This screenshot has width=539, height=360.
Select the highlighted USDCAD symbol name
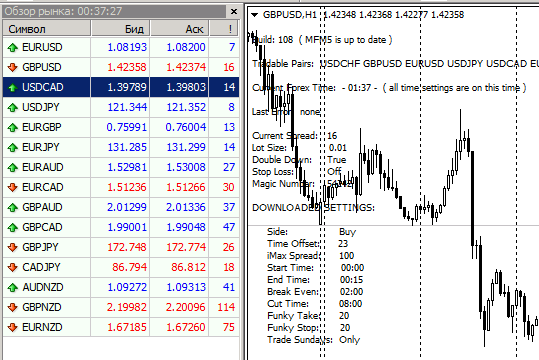[43, 87]
